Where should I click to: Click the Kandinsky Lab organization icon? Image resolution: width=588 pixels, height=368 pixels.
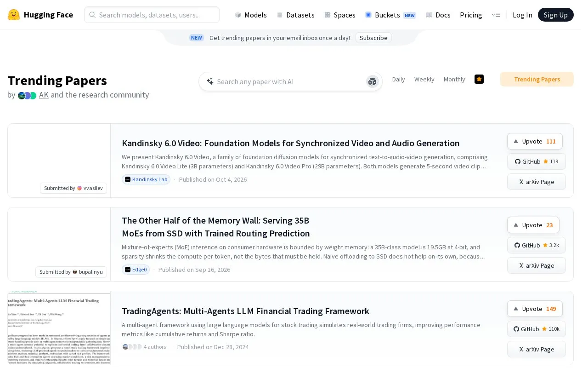(x=128, y=179)
